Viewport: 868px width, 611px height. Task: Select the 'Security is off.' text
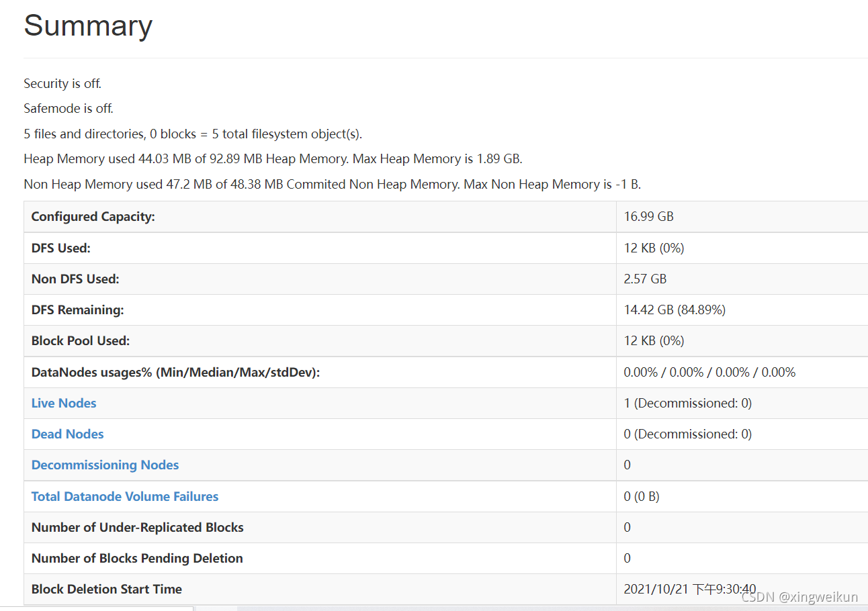(x=62, y=84)
